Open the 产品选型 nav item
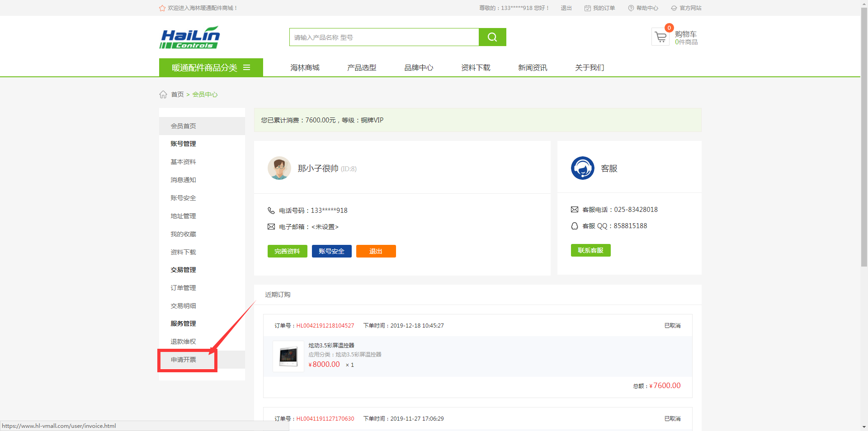This screenshot has height=431, width=868. [362, 67]
